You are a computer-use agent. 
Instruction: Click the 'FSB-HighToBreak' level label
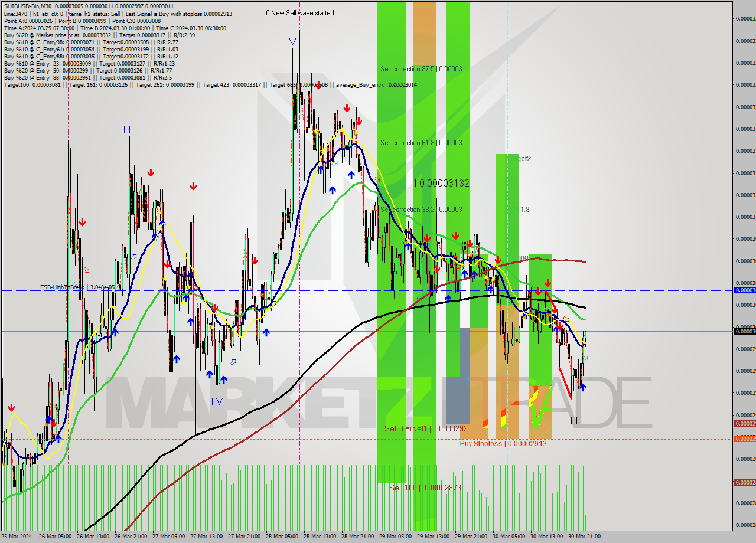click(x=77, y=287)
